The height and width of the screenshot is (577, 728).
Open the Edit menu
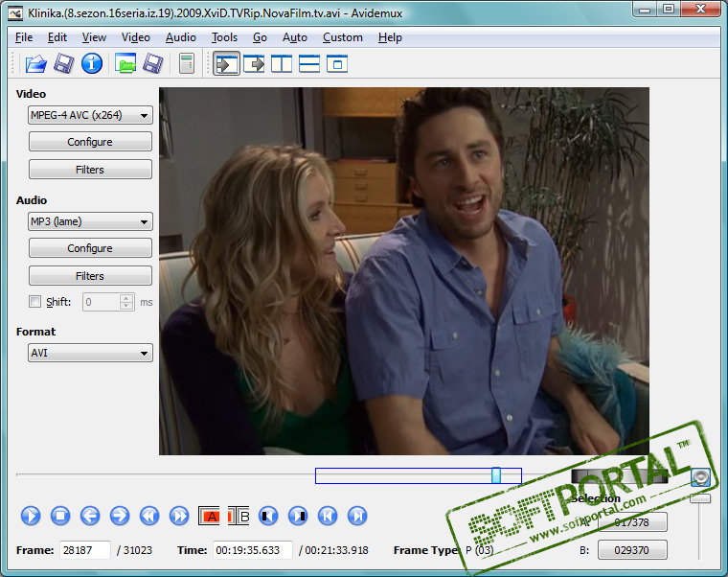pyautogui.click(x=57, y=37)
